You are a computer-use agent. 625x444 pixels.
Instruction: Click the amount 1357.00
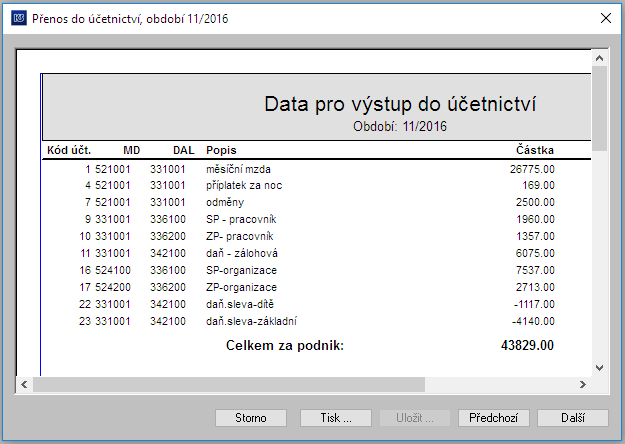[535, 236]
